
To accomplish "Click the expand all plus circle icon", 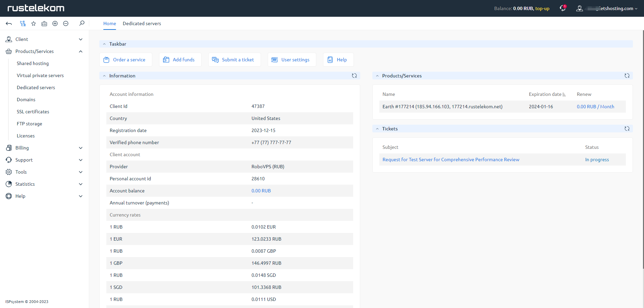I will pyautogui.click(x=55, y=23).
